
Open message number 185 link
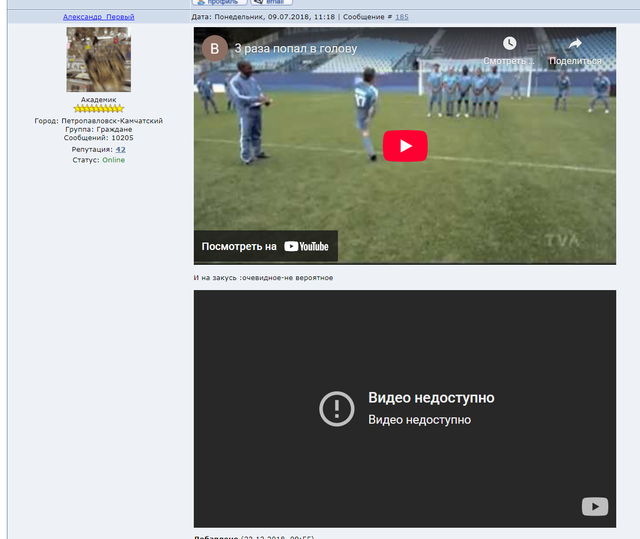click(402, 17)
